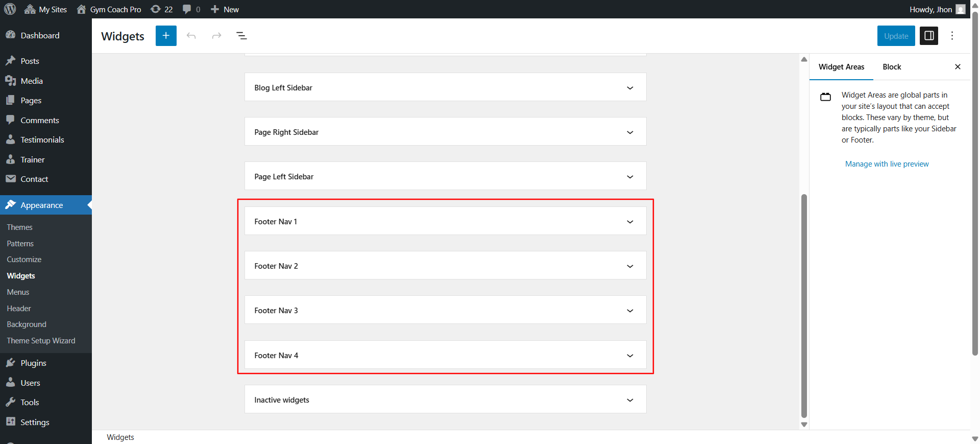Viewport: 980px width, 444px height.
Task: Open My Sites menu
Action: pos(46,9)
